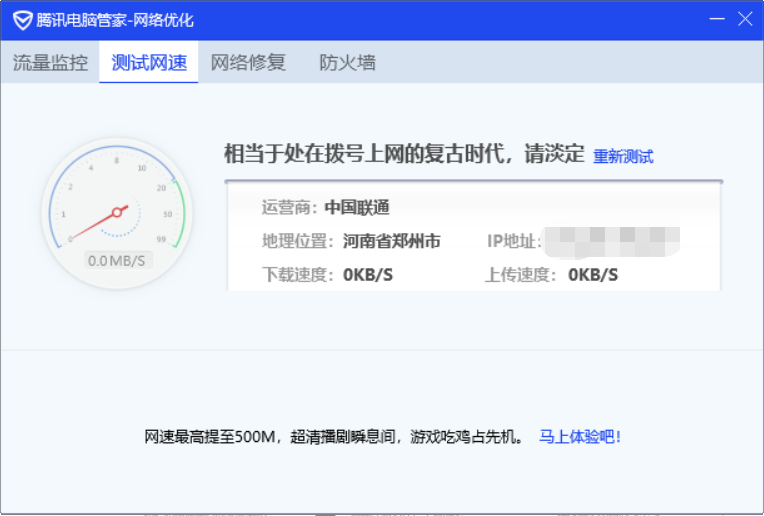Click the 河南省郑州市 location value
The width and height of the screenshot is (764, 516).
tap(392, 241)
